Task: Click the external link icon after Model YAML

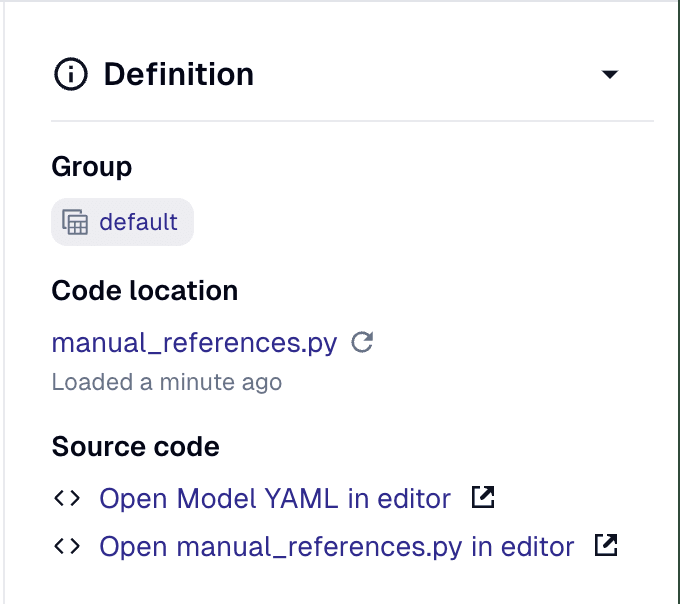Action: [483, 497]
